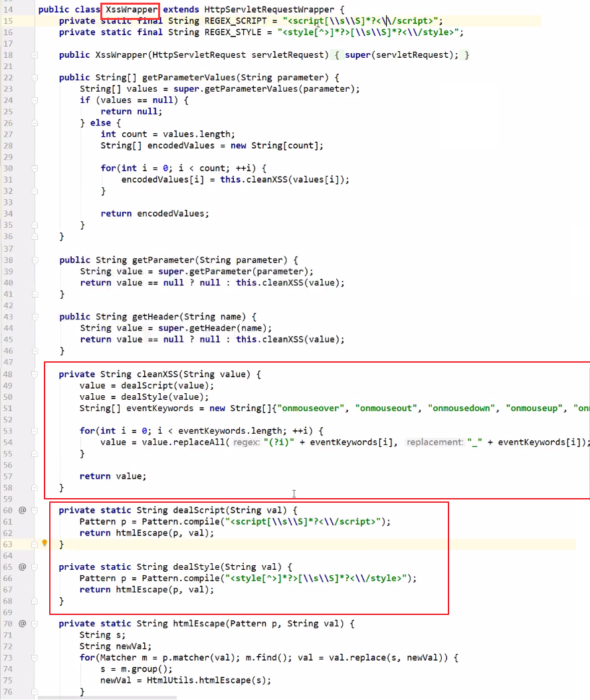Image resolution: width=590 pixels, height=700 pixels.
Task: Click the @ gutter icon beside htmlEscape
Action: 22,623
